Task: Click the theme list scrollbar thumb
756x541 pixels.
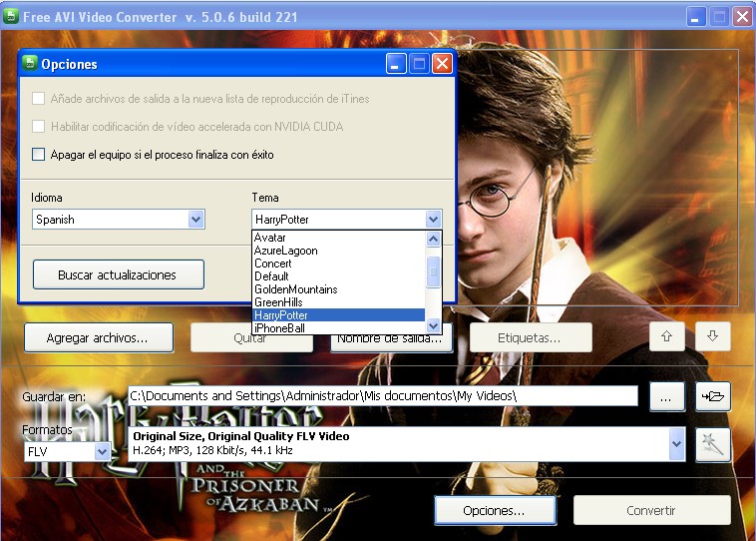Action: point(433,271)
